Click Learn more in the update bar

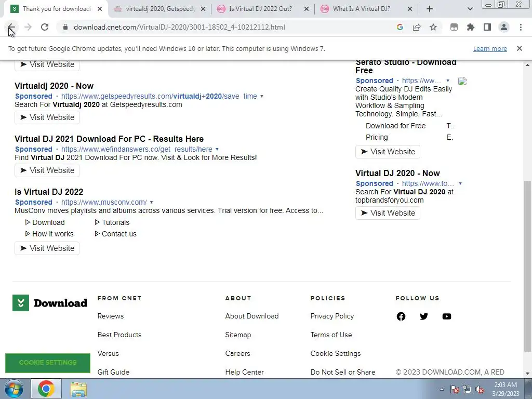(x=490, y=48)
